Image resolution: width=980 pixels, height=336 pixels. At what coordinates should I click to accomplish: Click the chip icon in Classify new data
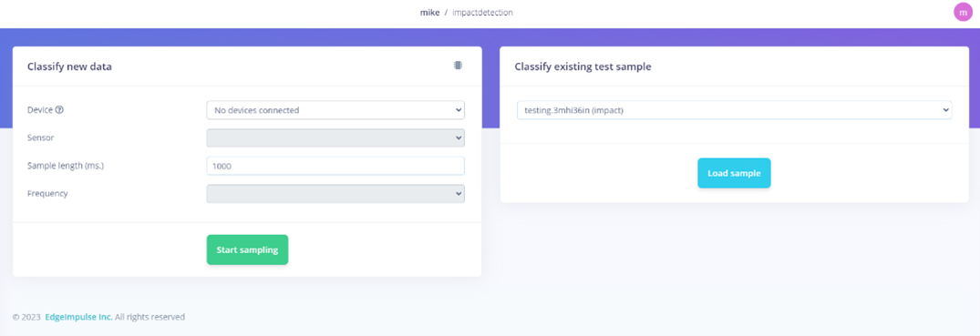458,65
